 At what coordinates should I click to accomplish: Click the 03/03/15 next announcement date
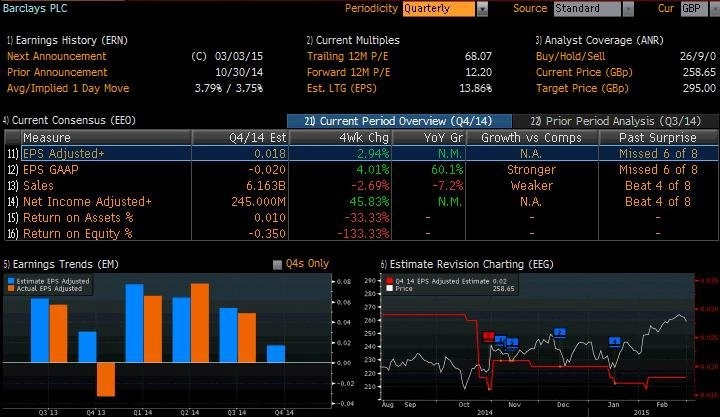tap(239, 56)
